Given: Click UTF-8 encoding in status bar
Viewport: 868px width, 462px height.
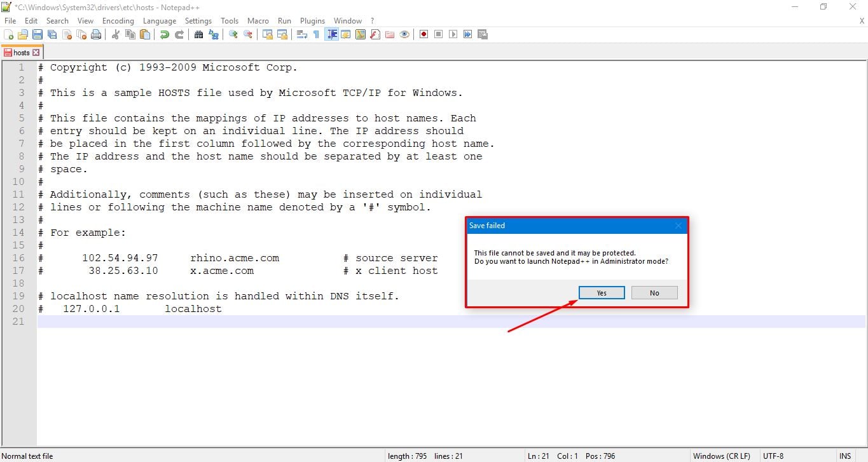Looking at the screenshot, I should coord(774,456).
